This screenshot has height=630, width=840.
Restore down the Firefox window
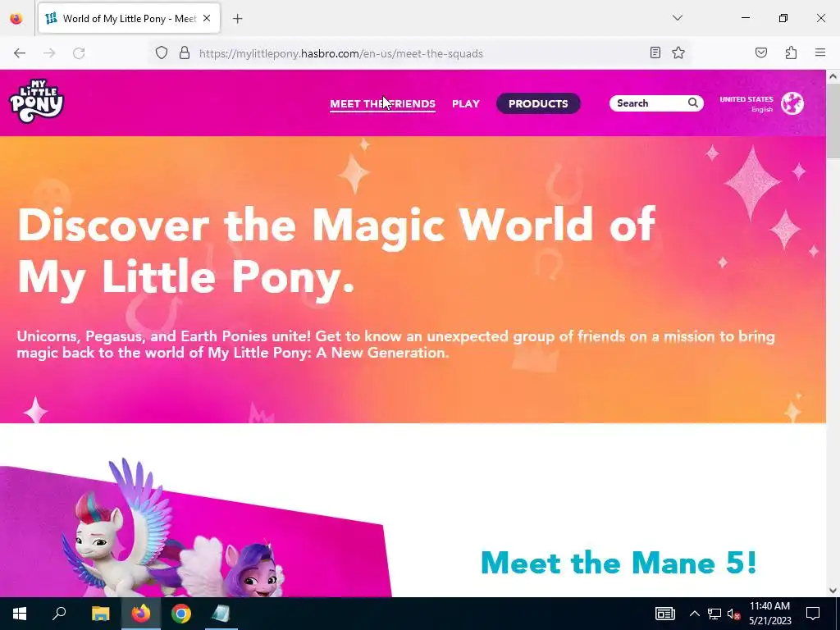[783, 18]
